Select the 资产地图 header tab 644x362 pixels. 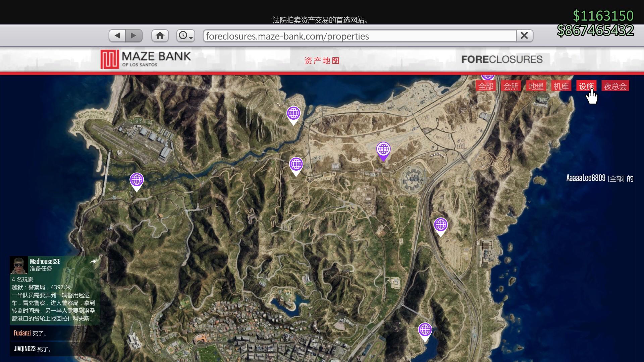click(x=322, y=60)
